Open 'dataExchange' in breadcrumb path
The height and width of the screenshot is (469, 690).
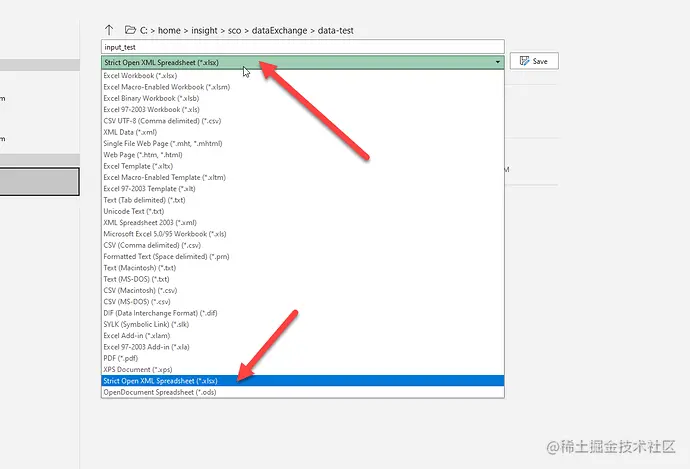(279, 30)
